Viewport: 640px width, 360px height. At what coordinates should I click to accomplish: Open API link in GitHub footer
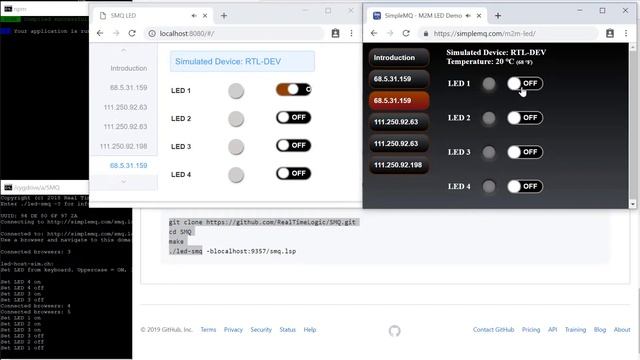[552, 329]
